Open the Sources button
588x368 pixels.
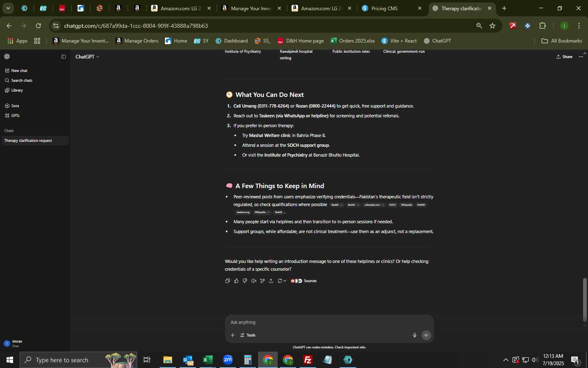click(x=303, y=281)
